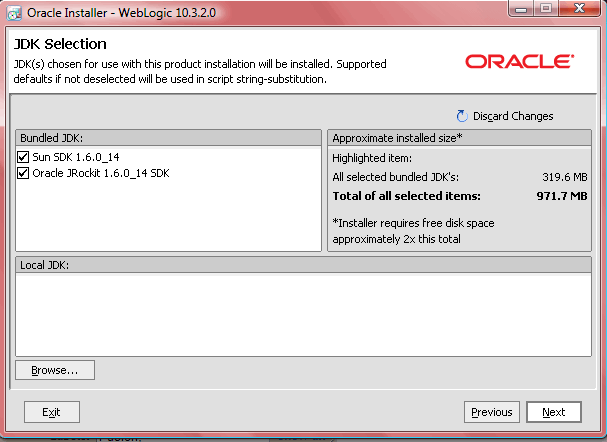Click the Discard Changes link text
The width and height of the screenshot is (607, 442).
(513, 116)
